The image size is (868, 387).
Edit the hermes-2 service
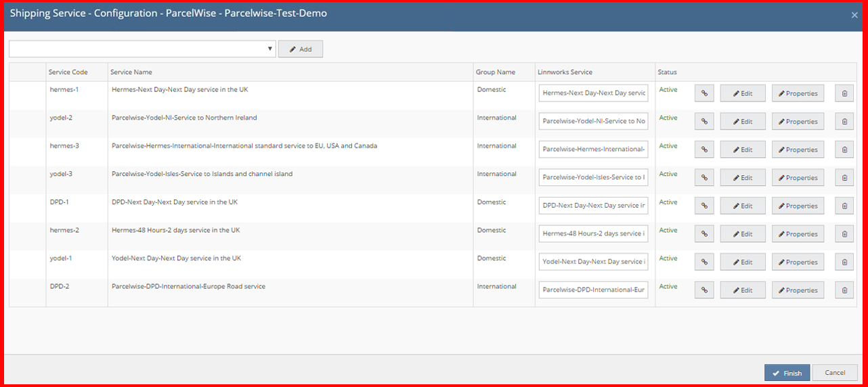[x=743, y=234]
